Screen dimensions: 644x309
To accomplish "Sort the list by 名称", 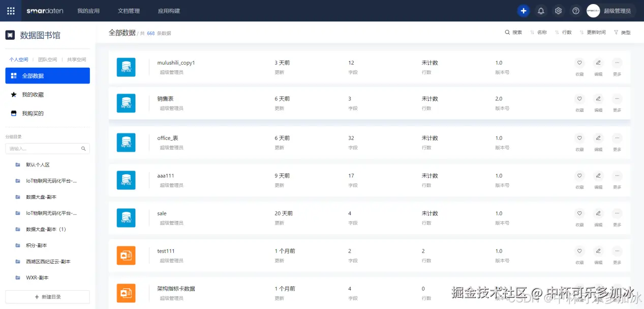I will (538, 32).
